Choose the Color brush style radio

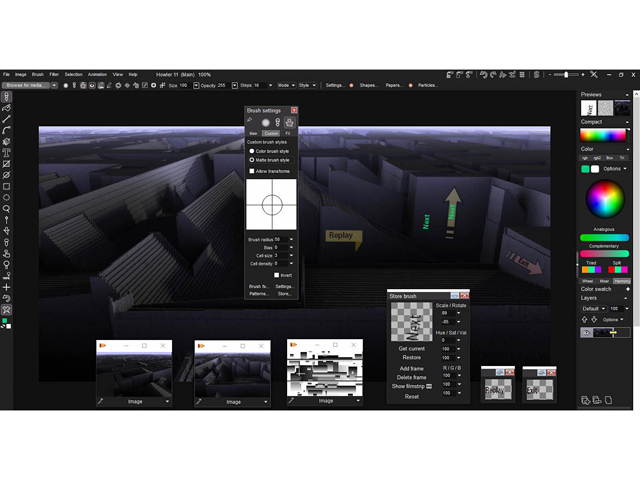pos(252,151)
